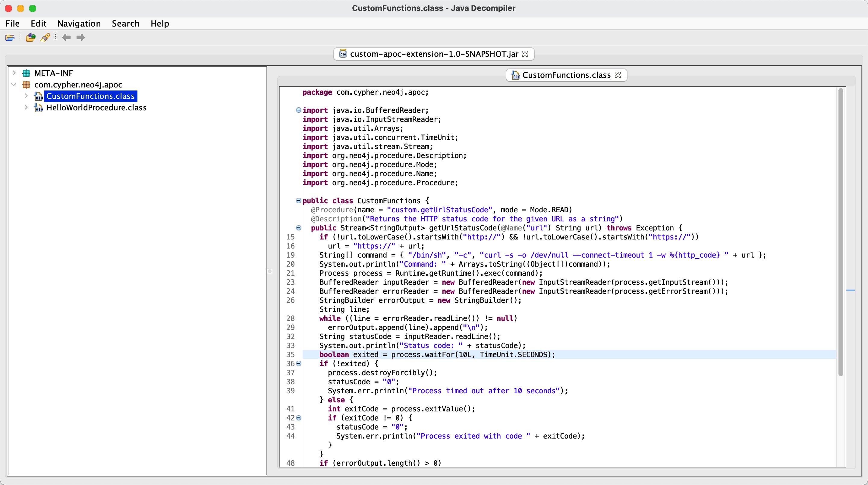Click the Forward navigation arrow icon
The width and height of the screenshot is (868, 485).
[x=80, y=37]
